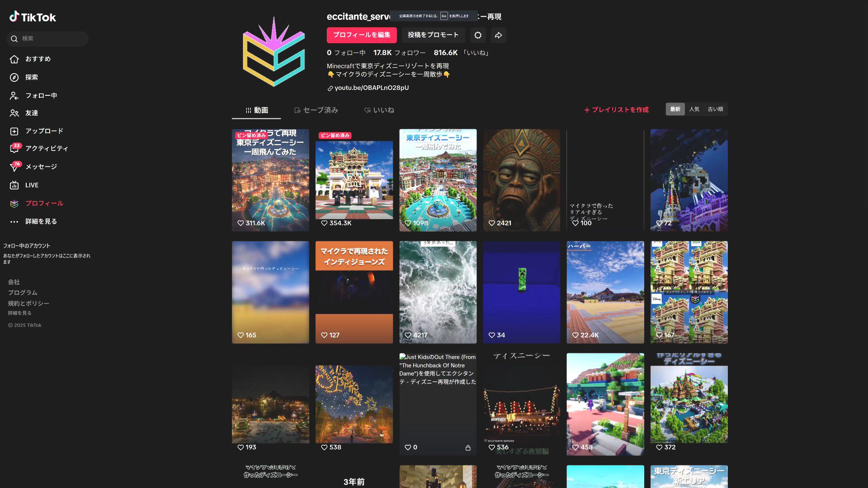Open the 友達 friends icon

click(14, 113)
